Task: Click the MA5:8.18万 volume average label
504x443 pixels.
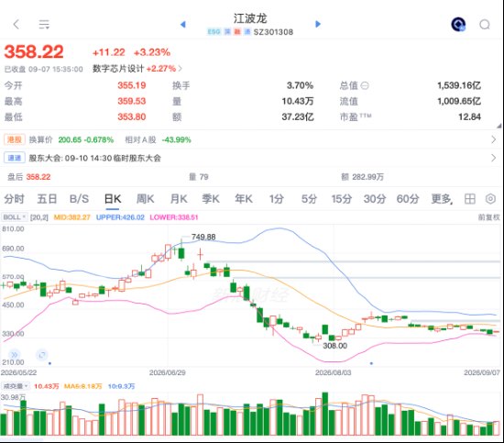Action: click(x=82, y=386)
